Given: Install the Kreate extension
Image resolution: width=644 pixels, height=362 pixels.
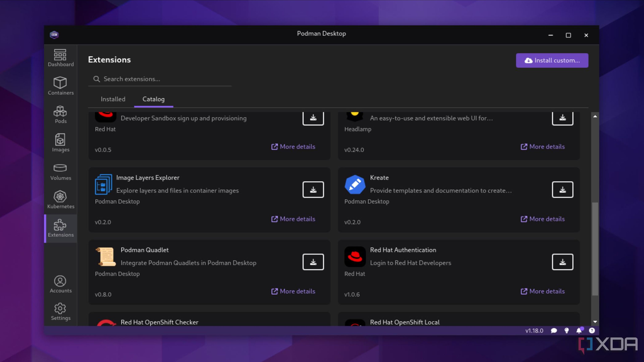Looking at the screenshot, I should point(562,190).
